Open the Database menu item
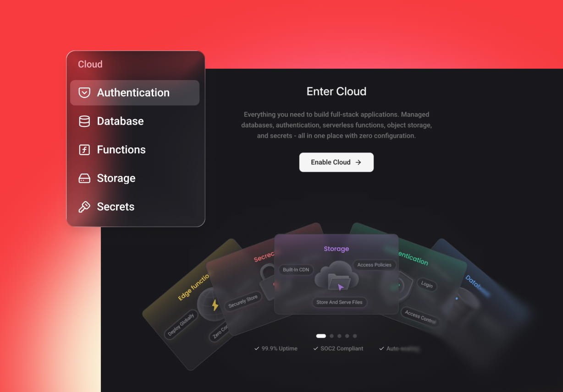Viewport: 563px width, 392px height. 135,121
